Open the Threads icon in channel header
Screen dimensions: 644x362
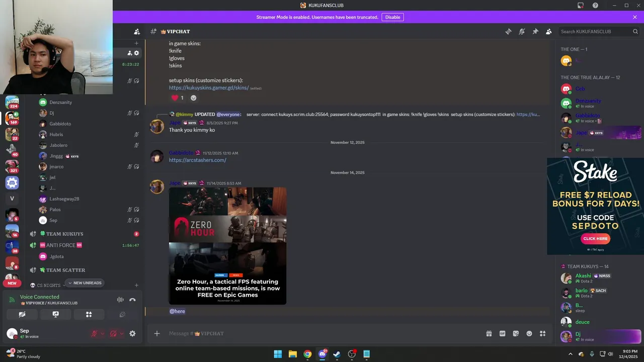508,31
